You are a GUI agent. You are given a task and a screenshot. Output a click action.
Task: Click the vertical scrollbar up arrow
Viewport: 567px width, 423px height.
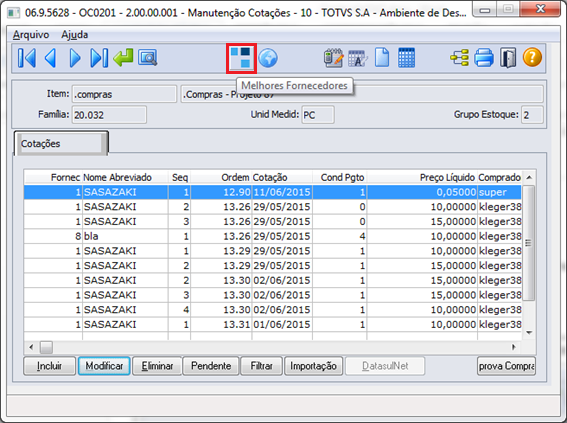click(529, 177)
